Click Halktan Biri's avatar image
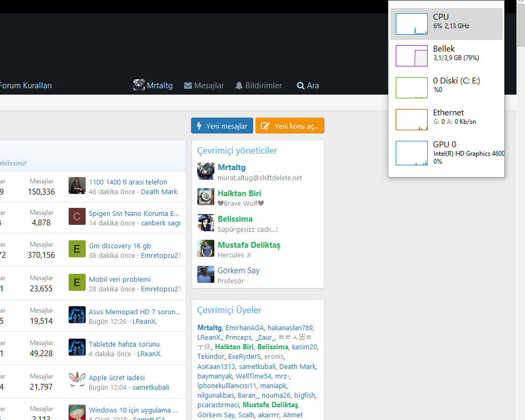 point(205,197)
